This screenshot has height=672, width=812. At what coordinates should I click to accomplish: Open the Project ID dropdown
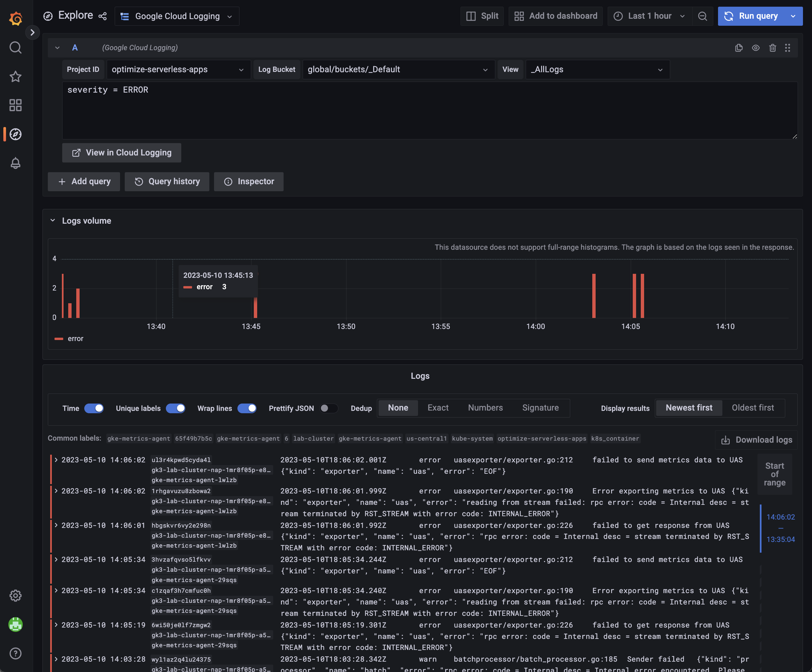pos(178,70)
